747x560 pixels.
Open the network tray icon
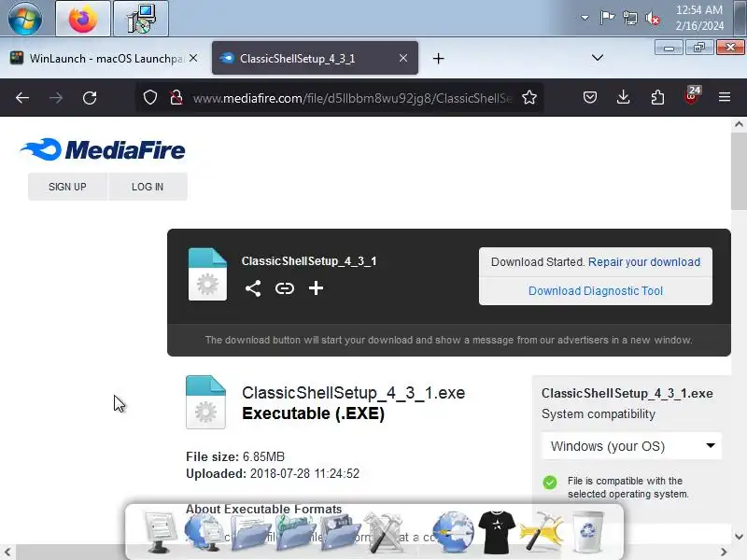point(629,18)
